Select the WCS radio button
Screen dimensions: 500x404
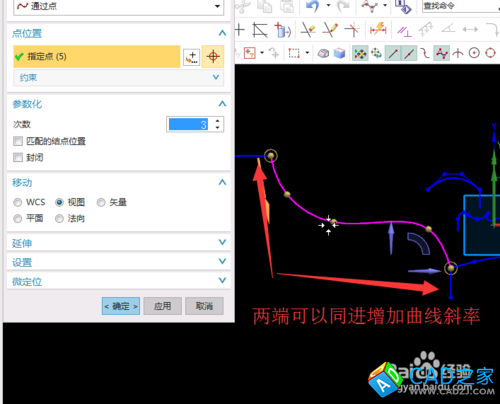18,202
